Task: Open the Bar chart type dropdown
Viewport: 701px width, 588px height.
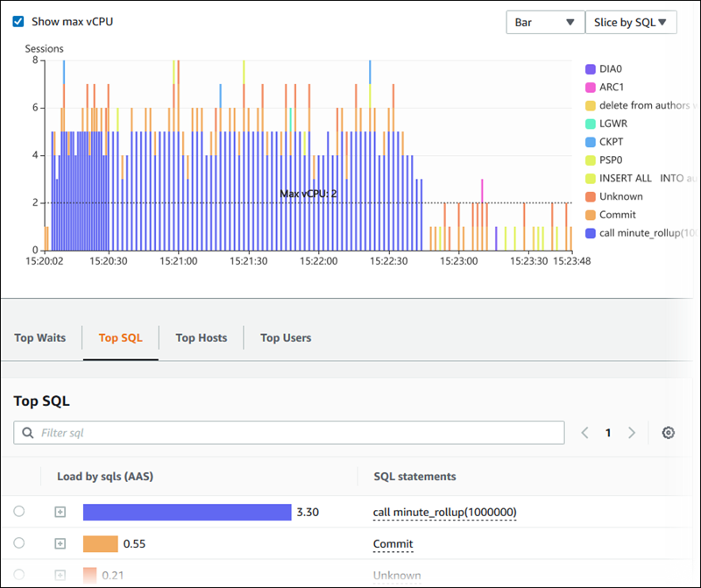Action: point(545,22)
